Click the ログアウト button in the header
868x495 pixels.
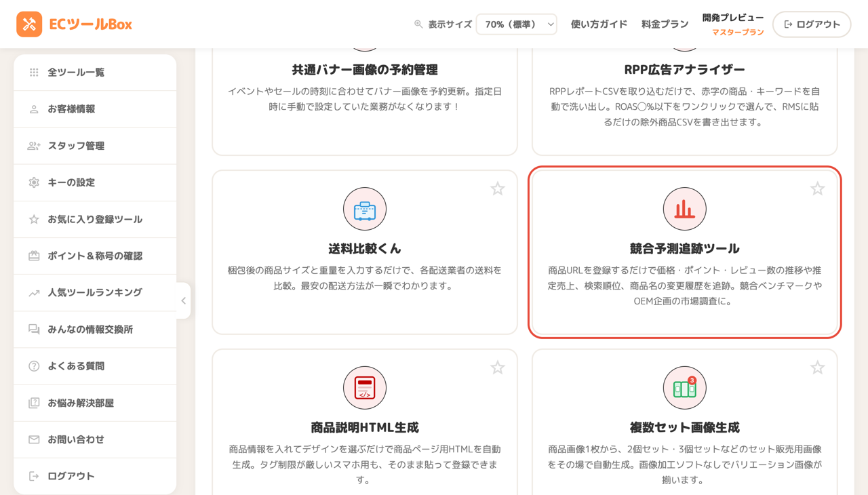point(812,24)
